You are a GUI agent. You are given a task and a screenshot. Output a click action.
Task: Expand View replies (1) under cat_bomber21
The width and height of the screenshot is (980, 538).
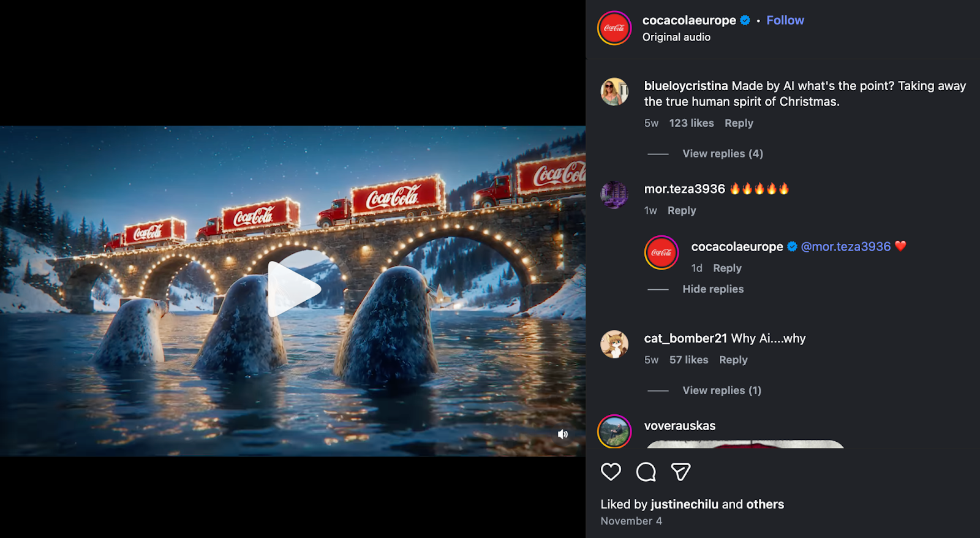pyautogui.click(x=722, y=390)
